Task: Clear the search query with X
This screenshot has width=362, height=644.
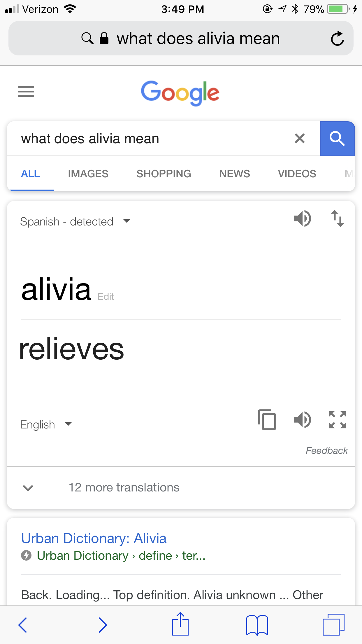Action: pos(300,139)
